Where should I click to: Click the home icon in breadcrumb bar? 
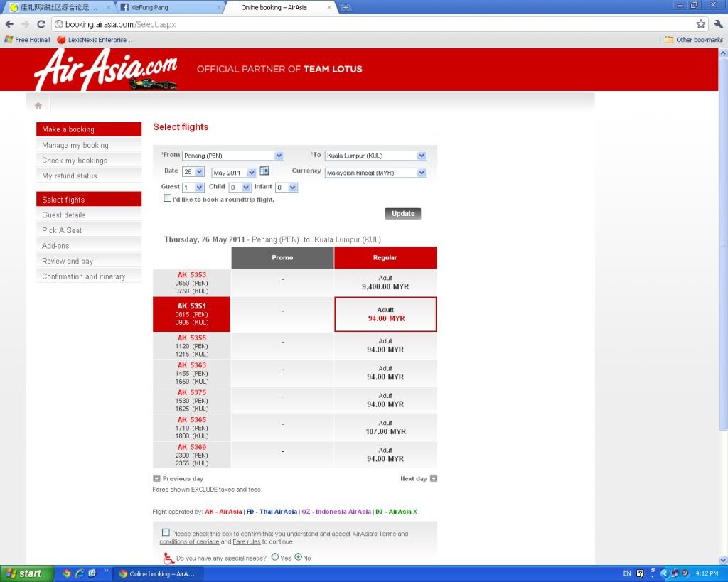[38, 106]
